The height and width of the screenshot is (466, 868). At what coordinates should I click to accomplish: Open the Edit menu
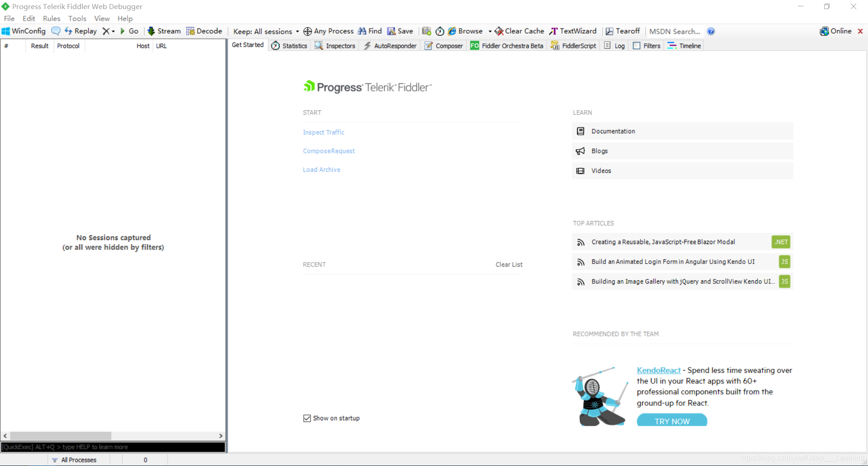point(29,19)
